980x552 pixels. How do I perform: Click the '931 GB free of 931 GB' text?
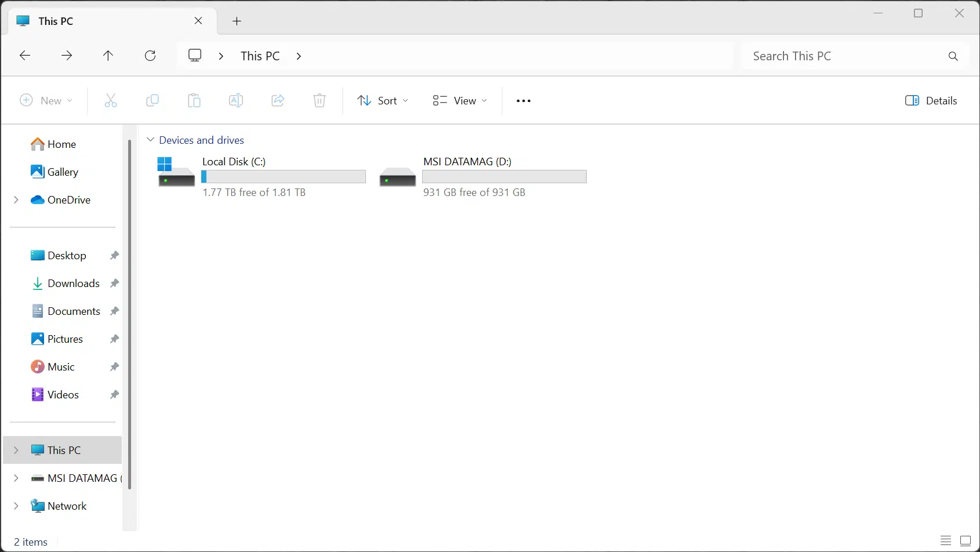[x=474, y=193]
